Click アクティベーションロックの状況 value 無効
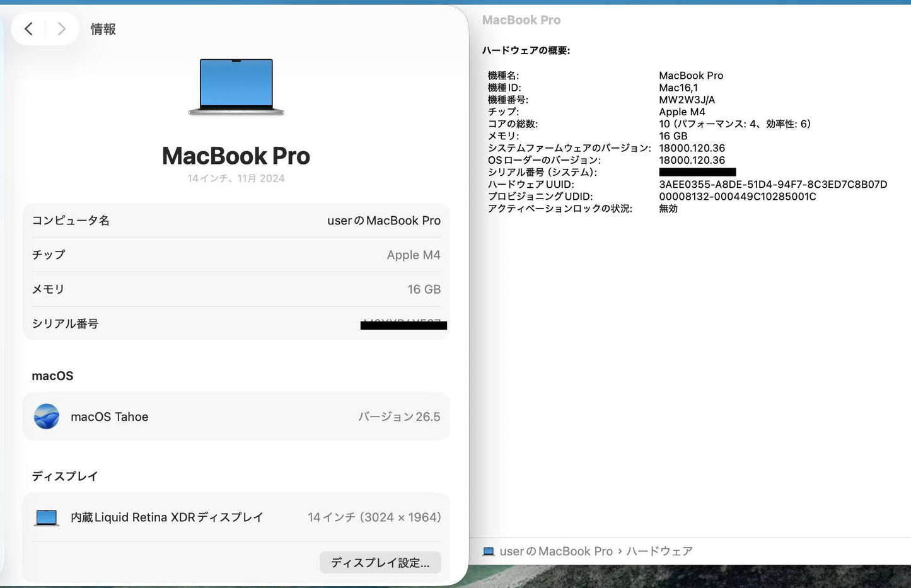This screenshot has height=588, width=911. click(668, 209)
